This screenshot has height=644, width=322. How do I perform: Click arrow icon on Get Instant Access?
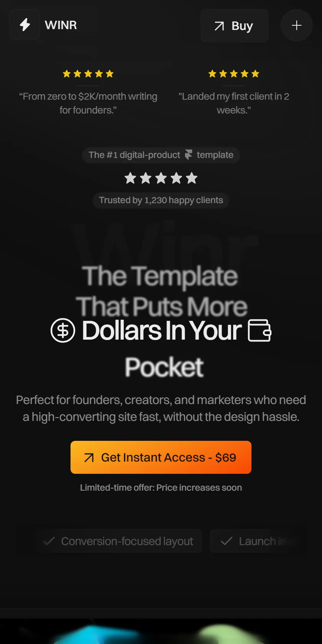[x=89, y=458]
